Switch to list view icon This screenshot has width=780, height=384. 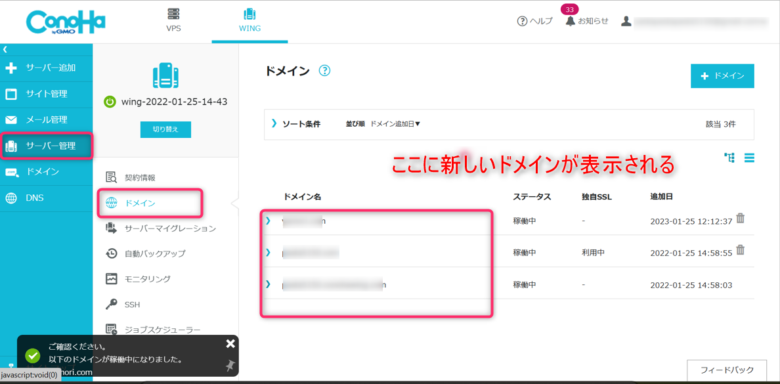[x=749, y=158]
